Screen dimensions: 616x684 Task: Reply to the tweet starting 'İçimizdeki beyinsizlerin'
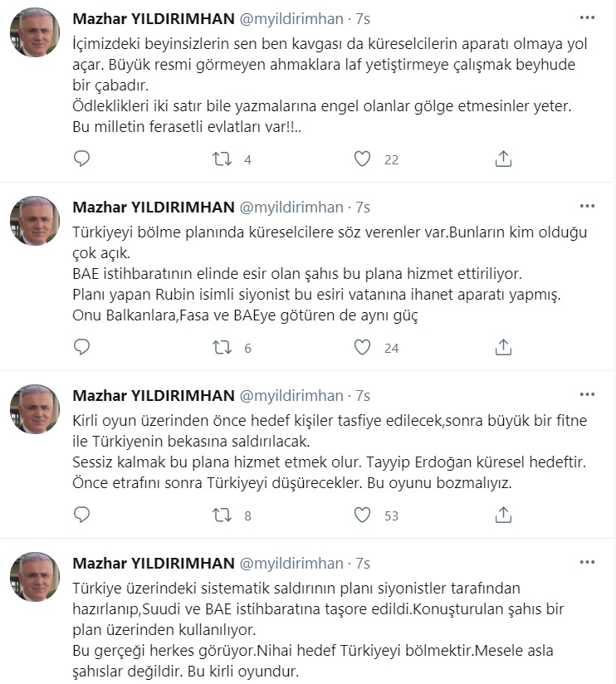(x=81, y=159)
